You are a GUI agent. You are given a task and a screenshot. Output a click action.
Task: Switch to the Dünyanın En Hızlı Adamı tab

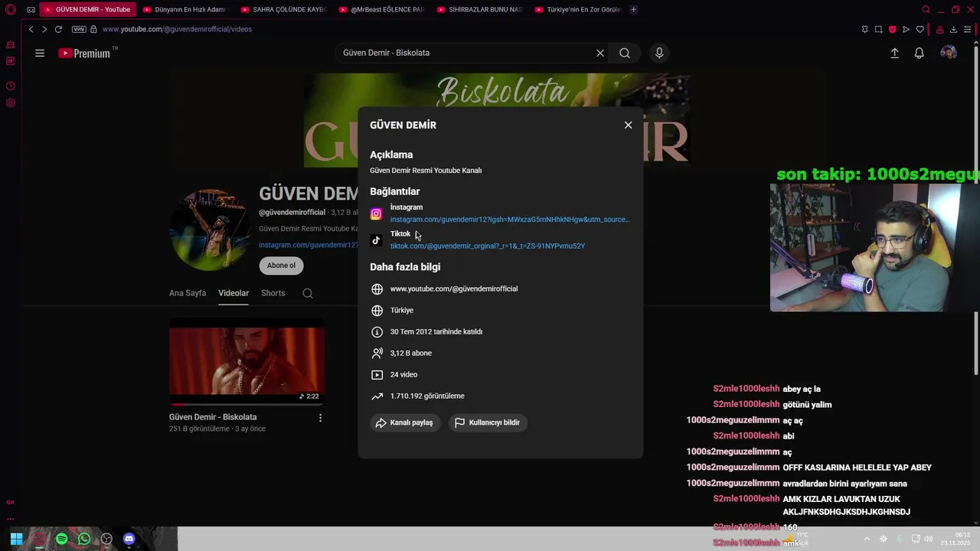click(x=186, y=10)
